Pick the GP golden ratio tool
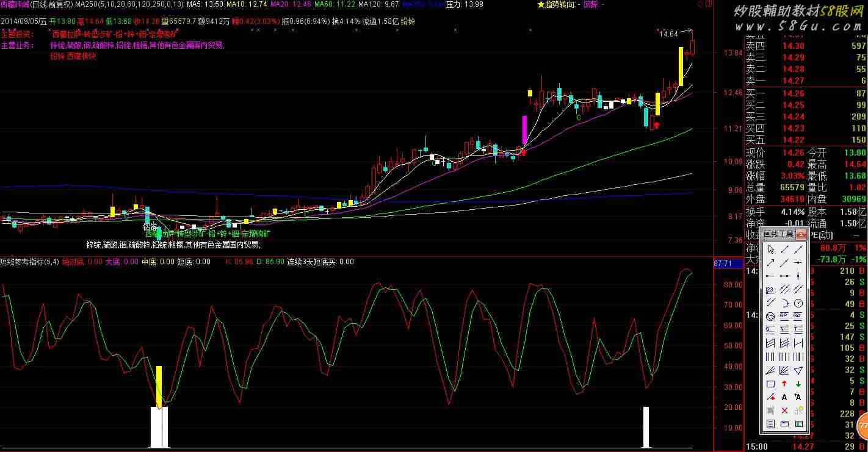This screenshot has height=452, width=868. 784,317
